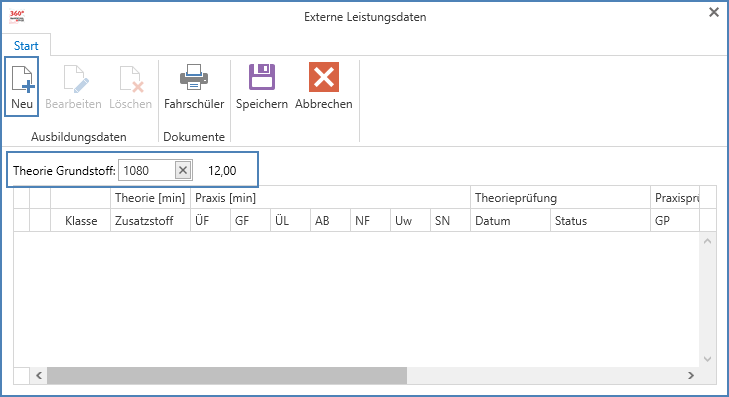
Task: Click the Status column header
Action: coord(600,220)
